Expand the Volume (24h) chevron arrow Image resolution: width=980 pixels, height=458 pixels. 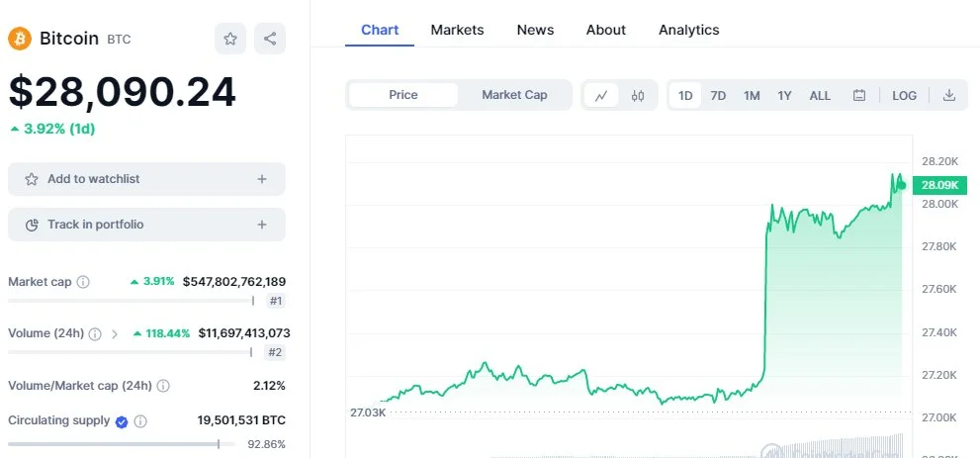(x=115, y=333)
